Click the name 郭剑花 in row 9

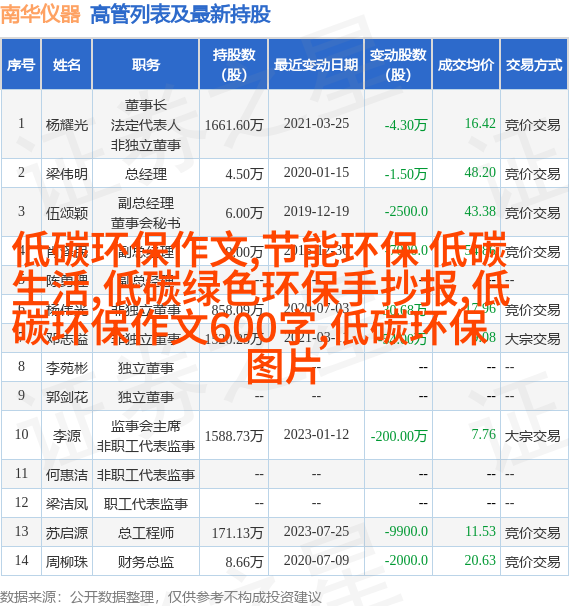pyautogui.click(x=66, y=397)
